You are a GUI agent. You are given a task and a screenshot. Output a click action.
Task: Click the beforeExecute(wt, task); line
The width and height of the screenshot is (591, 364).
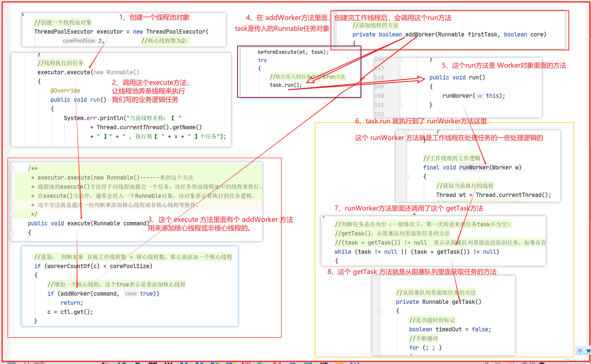click(293, 52)
